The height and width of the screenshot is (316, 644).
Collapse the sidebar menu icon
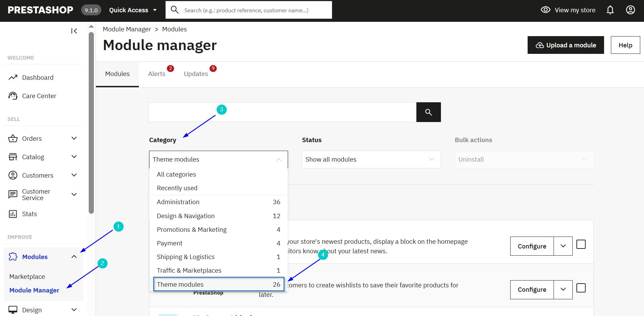74,31
